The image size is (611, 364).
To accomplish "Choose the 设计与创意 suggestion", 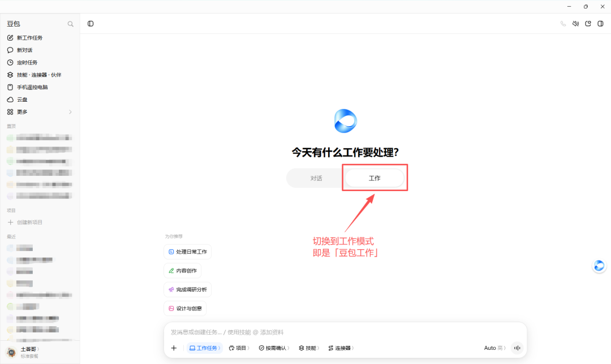I will coord(185,309).
